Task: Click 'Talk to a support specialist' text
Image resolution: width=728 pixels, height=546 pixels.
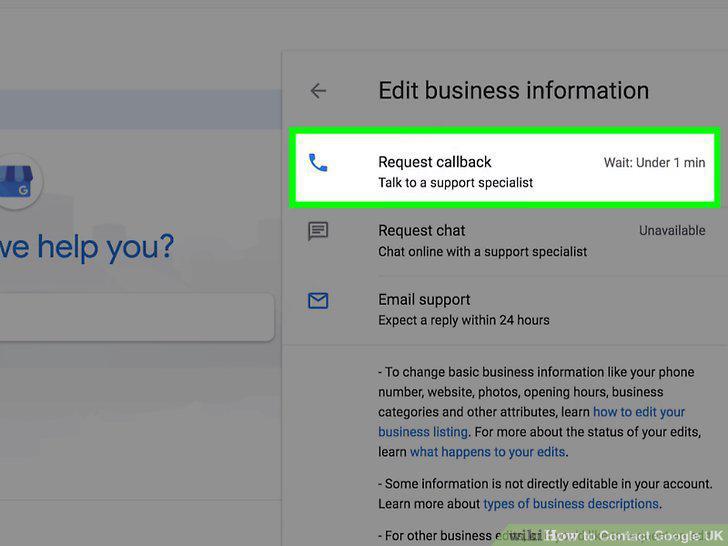Action: 455,182
